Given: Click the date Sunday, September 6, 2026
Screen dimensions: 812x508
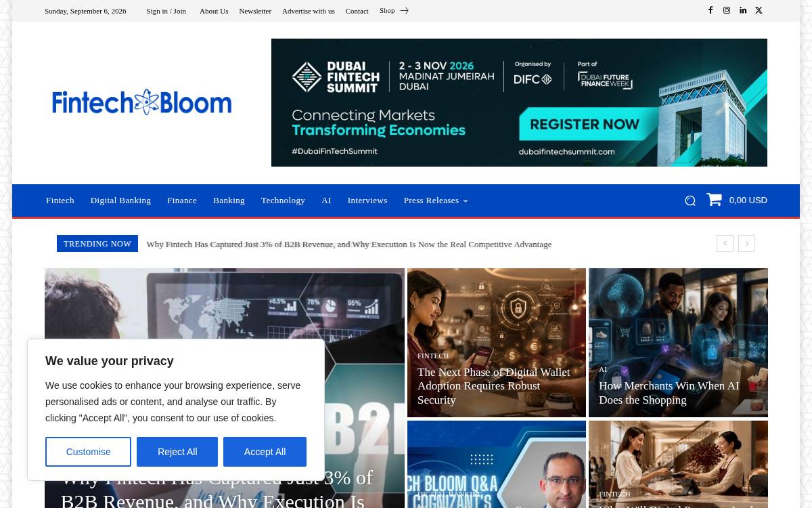Looking at the screenshot, I should 85,11.
